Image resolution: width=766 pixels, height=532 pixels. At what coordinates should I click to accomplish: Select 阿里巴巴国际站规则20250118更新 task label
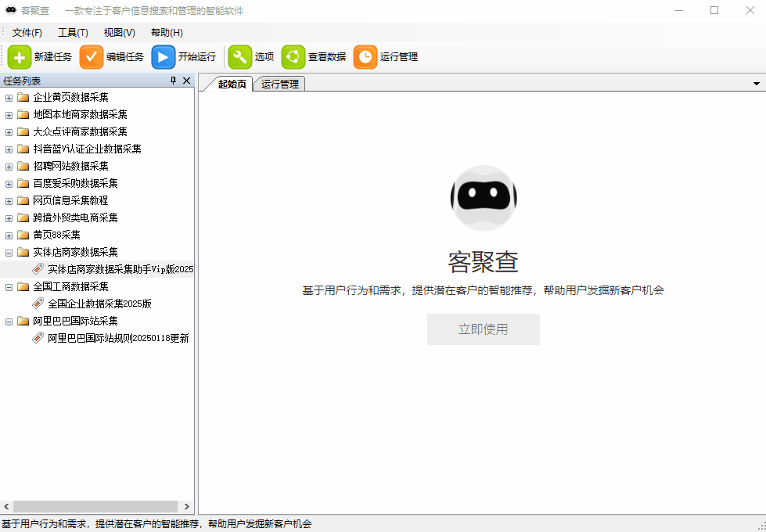click(118, 338)
